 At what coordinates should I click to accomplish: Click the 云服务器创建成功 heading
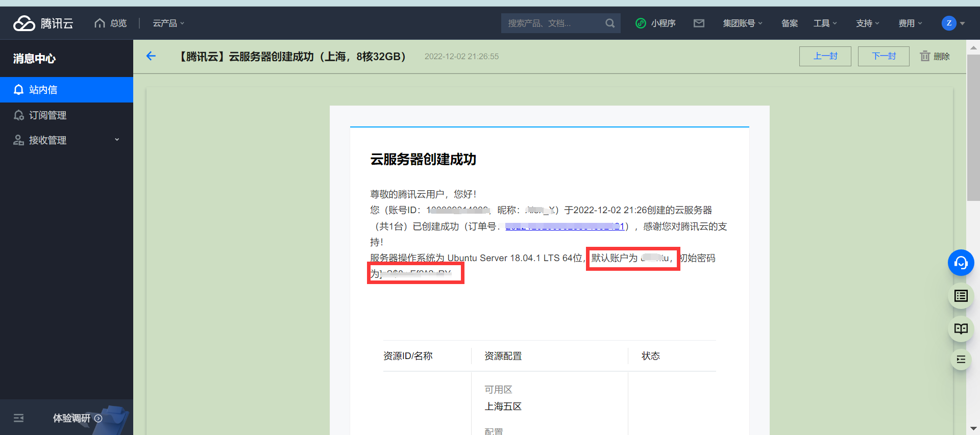pos(423,160)
